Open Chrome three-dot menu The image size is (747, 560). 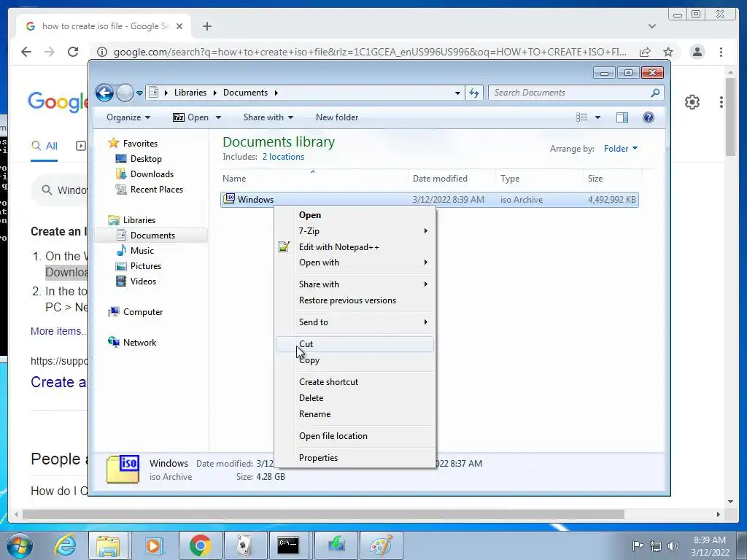tap(721, 52)
